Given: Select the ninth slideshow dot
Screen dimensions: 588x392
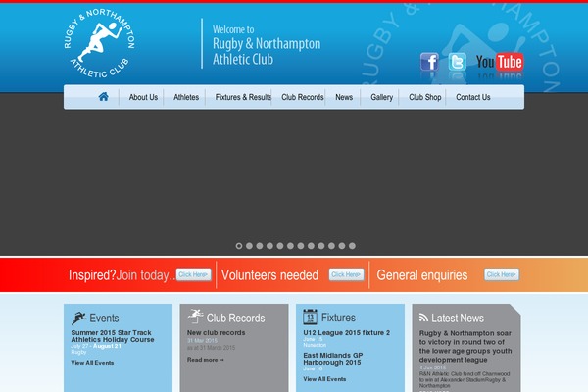Looking at the screenshot, I should click(321, 246).
